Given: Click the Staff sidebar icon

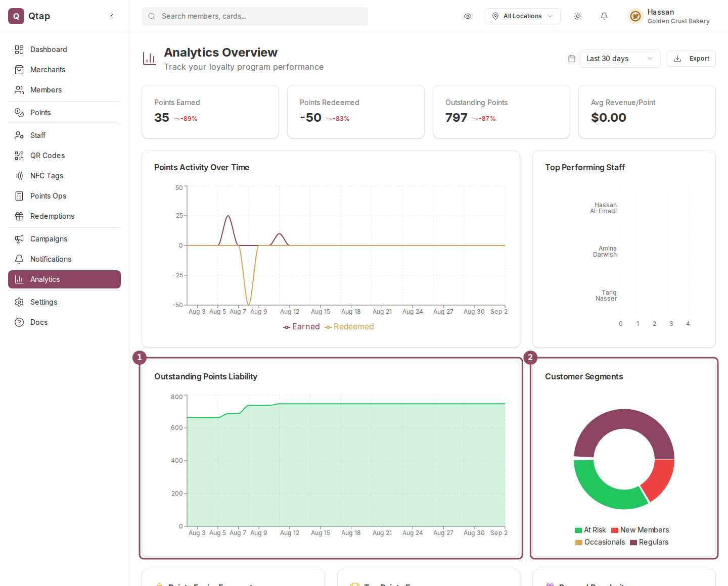Looking at the screenshot, I should click(x=19, y=135).
